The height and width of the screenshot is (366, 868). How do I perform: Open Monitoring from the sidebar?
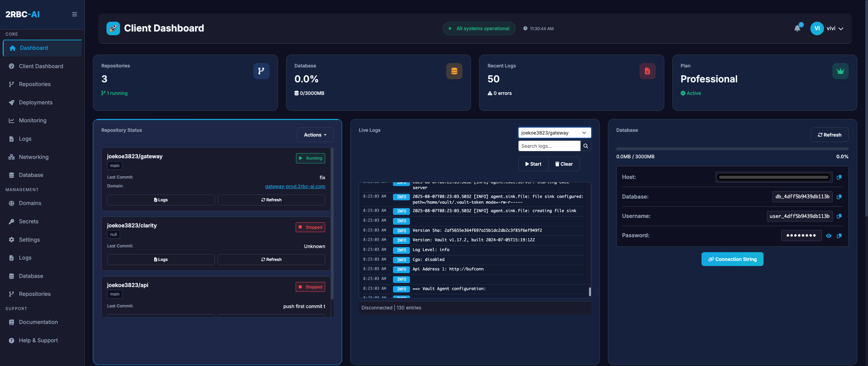tap(32, 120)
